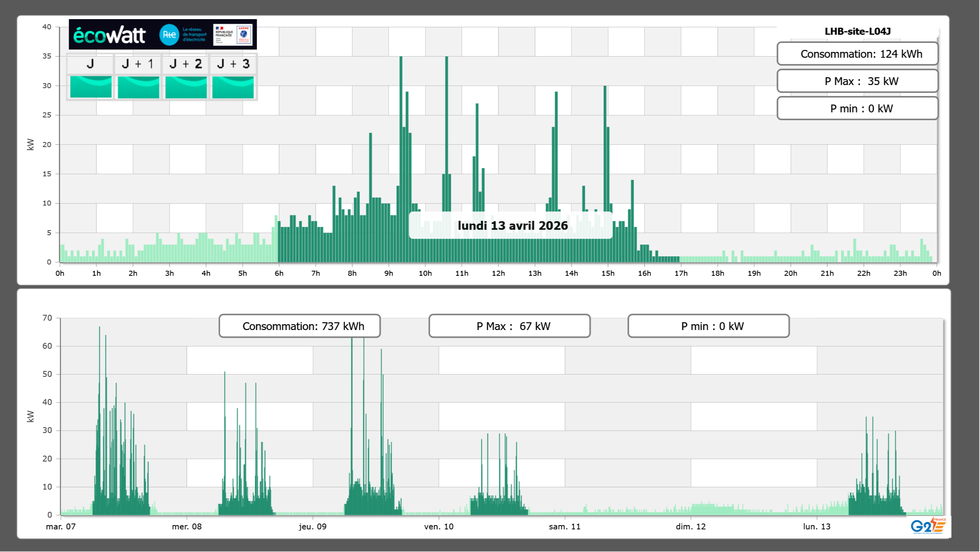Click the green signal under J + 1
980x552 pixels.
click(139, 87)
